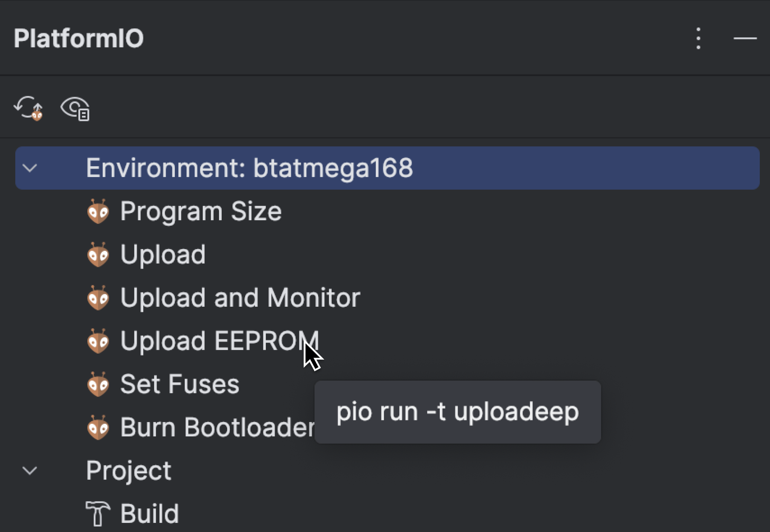Toggle the task filter eye icon
This screenshot has width=770, height=532.
(75, 109)
